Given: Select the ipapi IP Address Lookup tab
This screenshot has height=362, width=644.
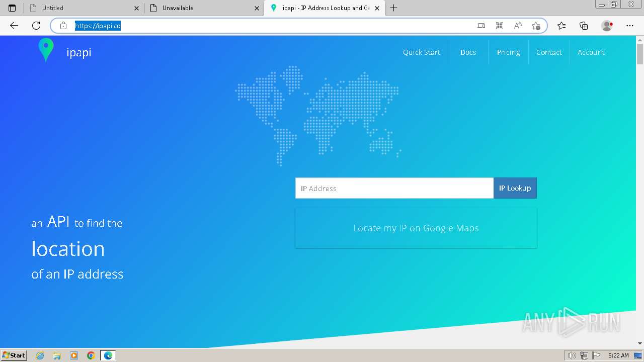Looking at the screenshot, I should coord(325,8).
